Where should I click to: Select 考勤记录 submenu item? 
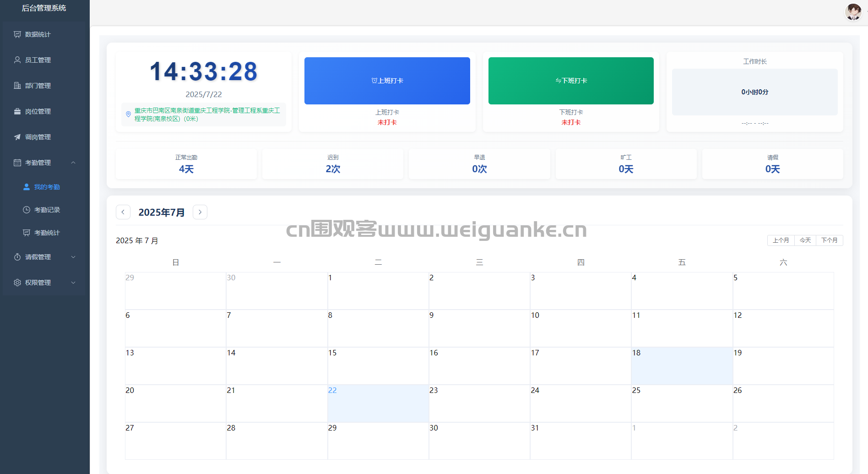tap(44, 210)
